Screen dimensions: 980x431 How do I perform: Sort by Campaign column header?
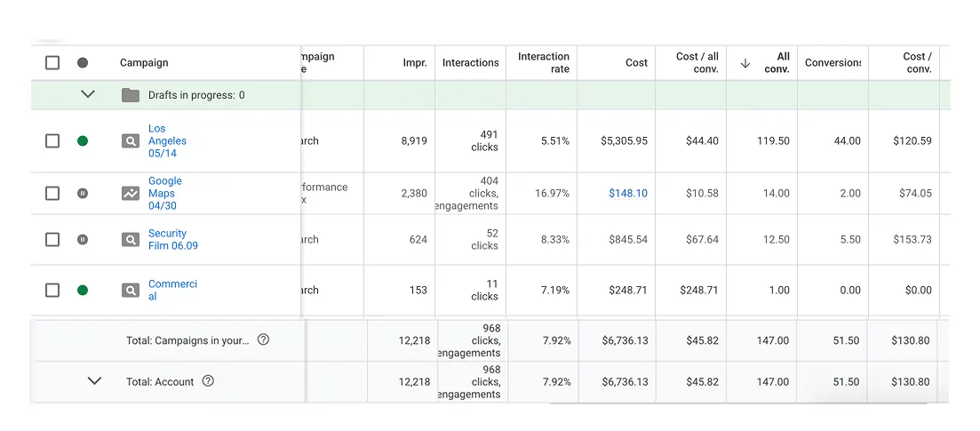144,62
